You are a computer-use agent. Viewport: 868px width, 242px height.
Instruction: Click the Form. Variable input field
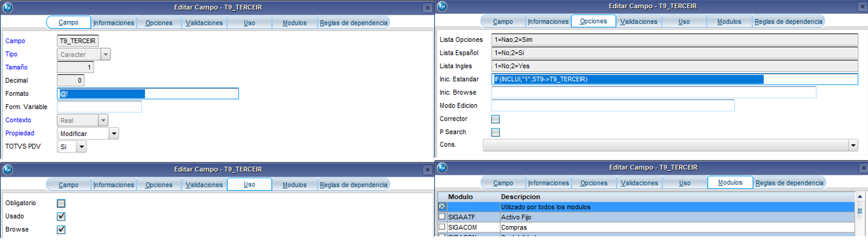[x=99, y=107]
